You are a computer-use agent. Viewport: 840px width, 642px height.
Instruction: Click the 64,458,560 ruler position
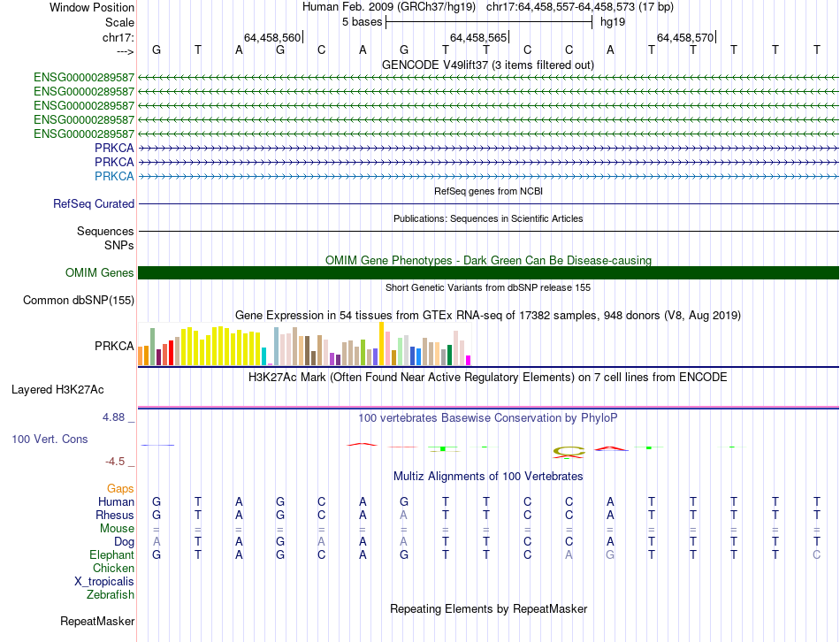click(x=272, y=37)
